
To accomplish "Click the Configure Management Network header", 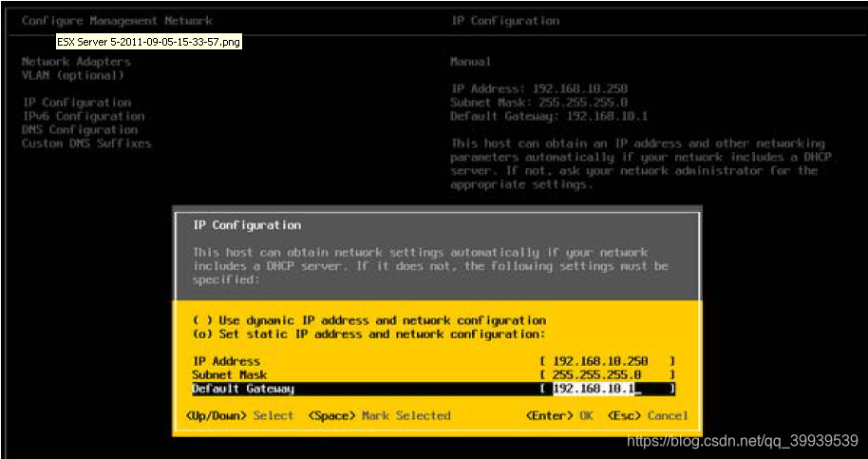I will 117,21.
